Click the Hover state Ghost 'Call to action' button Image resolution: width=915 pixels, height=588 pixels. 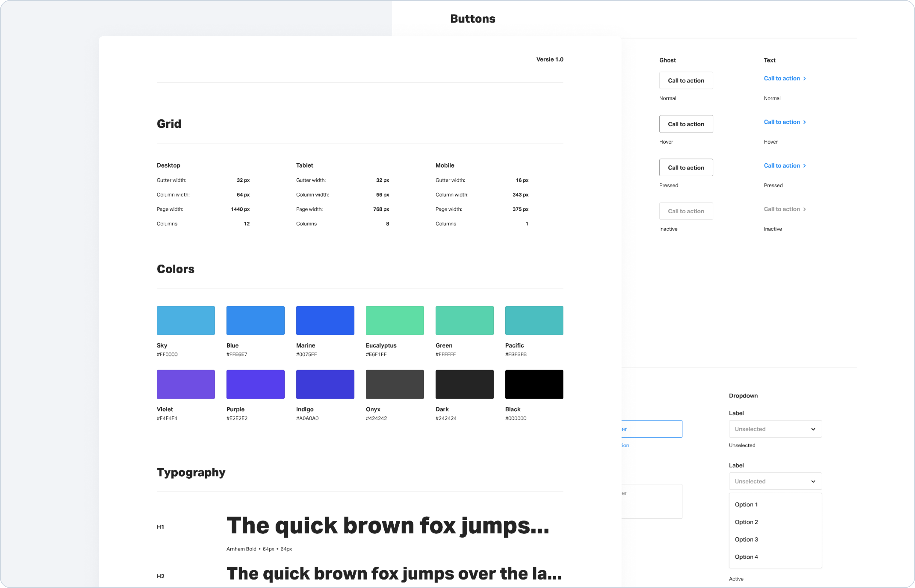point(686,124)
